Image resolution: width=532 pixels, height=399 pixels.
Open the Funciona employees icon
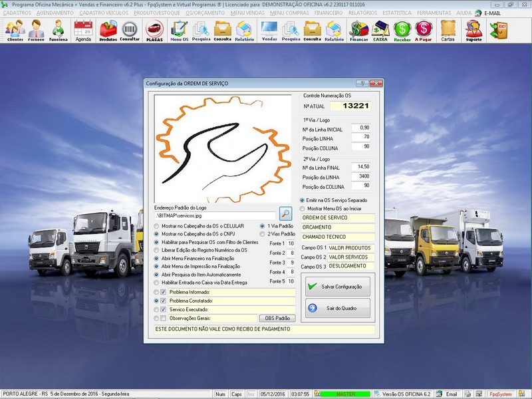(59, 31)
